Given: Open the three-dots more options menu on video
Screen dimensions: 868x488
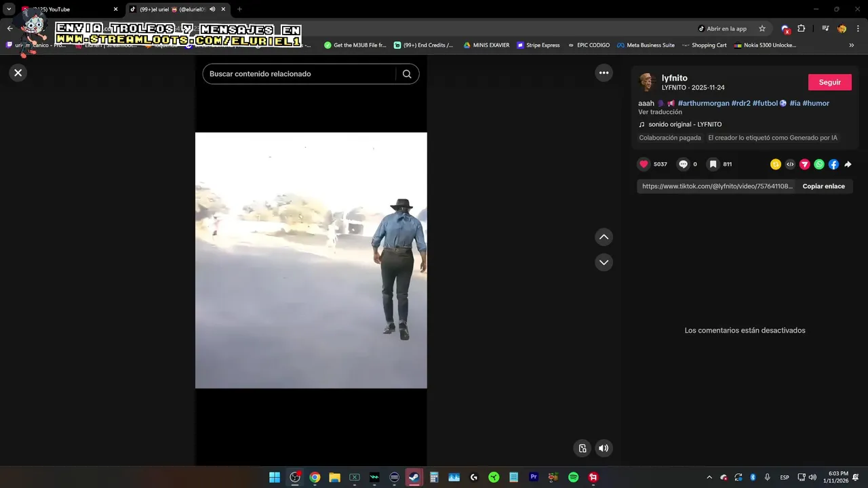Looking at the screenshot, I should click(x=604, y=73).
